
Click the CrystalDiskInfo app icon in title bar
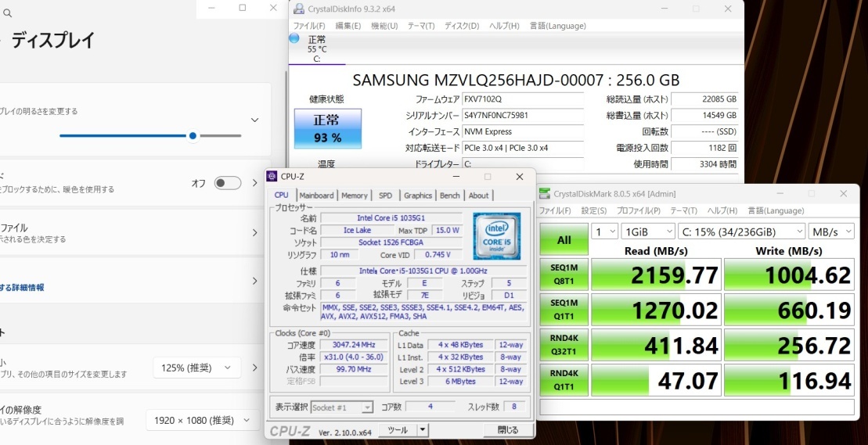tap(298, 9)
